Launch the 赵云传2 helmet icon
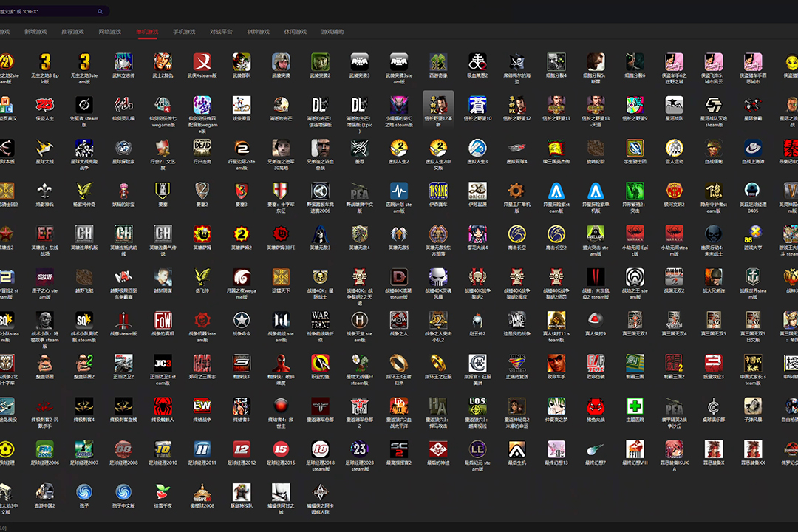798x532 pixels. pos(477,320)
